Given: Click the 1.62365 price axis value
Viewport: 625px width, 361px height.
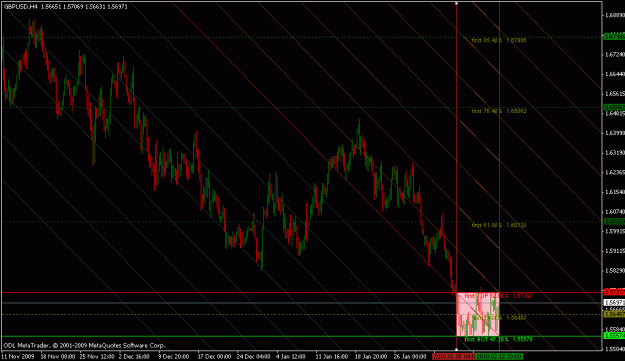Looking at the screenshot, I should 615,172.
